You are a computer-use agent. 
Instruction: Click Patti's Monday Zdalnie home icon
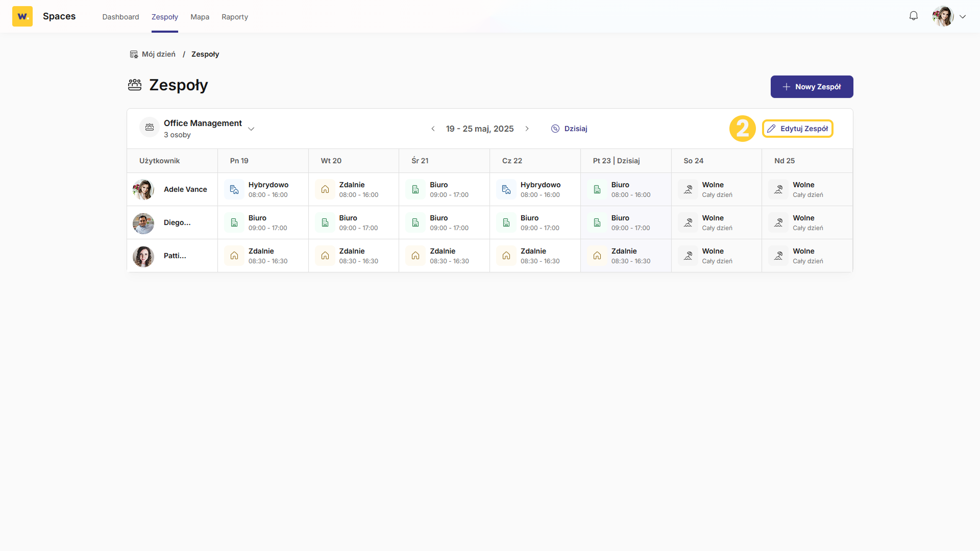tap(234, 256)
